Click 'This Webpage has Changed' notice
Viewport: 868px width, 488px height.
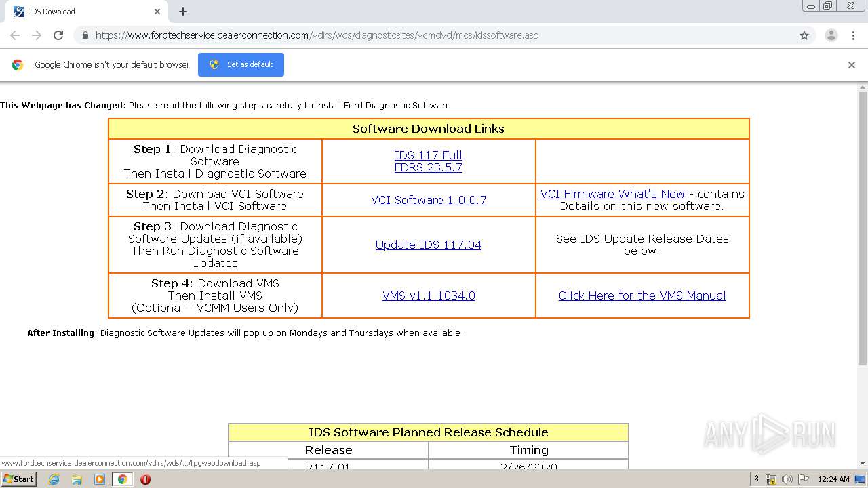225,105
